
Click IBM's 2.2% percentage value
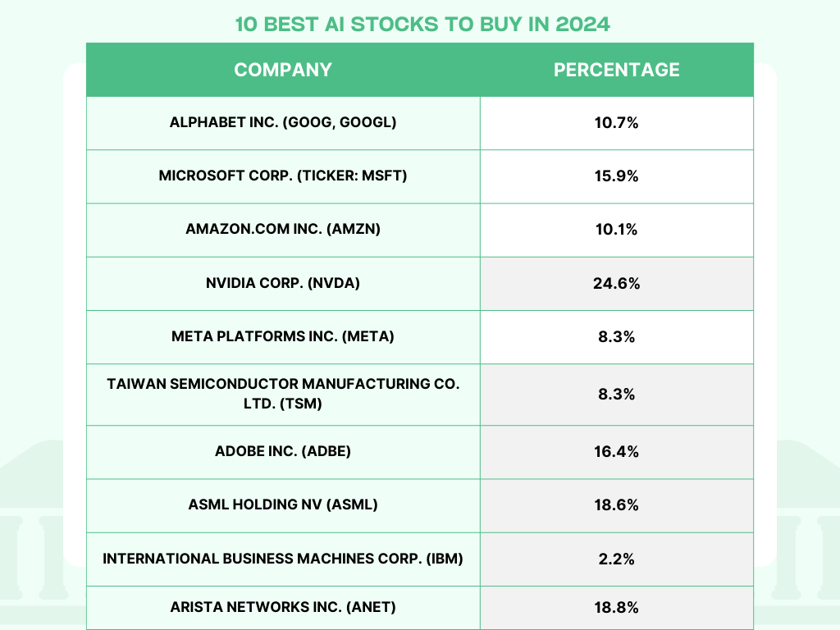pyautogui.click(x=617, y=559)
